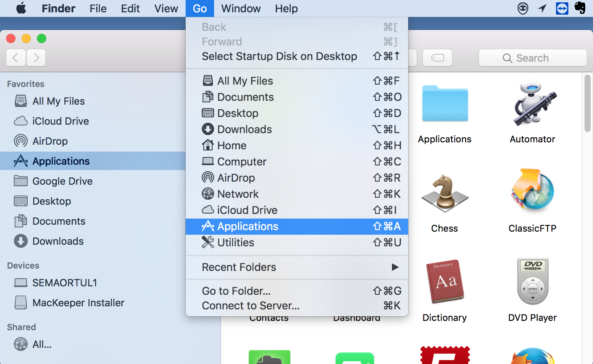The height and width of the screenshot is (364, 593).
Task: Choose Utilities in Go menu
Action: click(x=297, y=242)
